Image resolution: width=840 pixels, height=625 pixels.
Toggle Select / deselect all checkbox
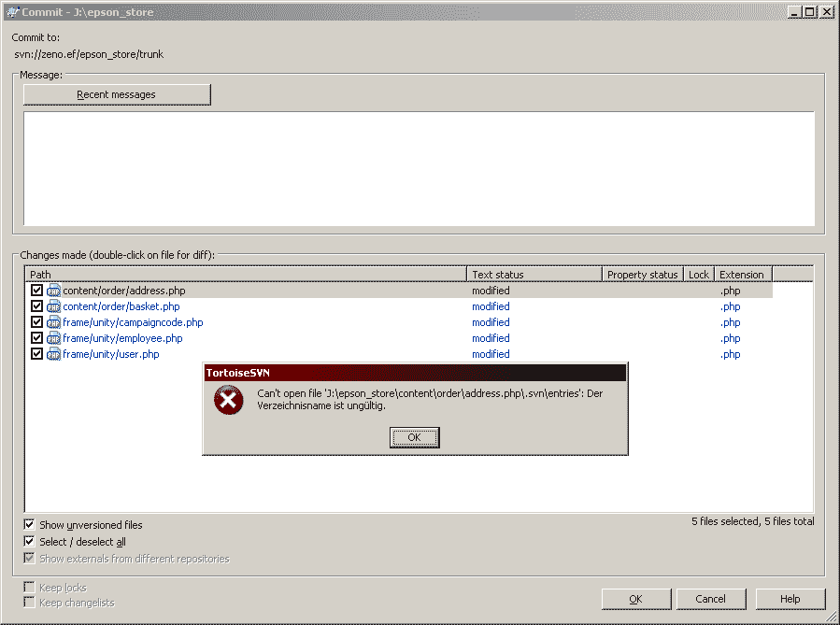pyautogui.click(x=29, y=542)
